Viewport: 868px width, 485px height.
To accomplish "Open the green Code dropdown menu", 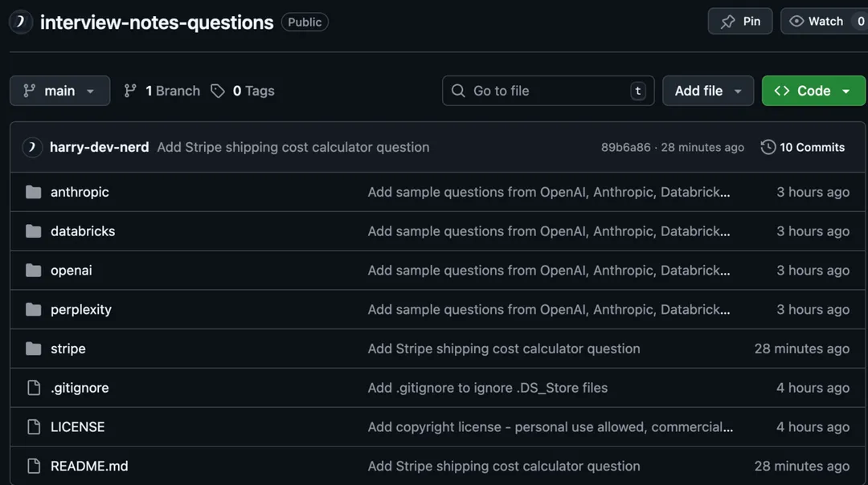I will coord(813,91).
